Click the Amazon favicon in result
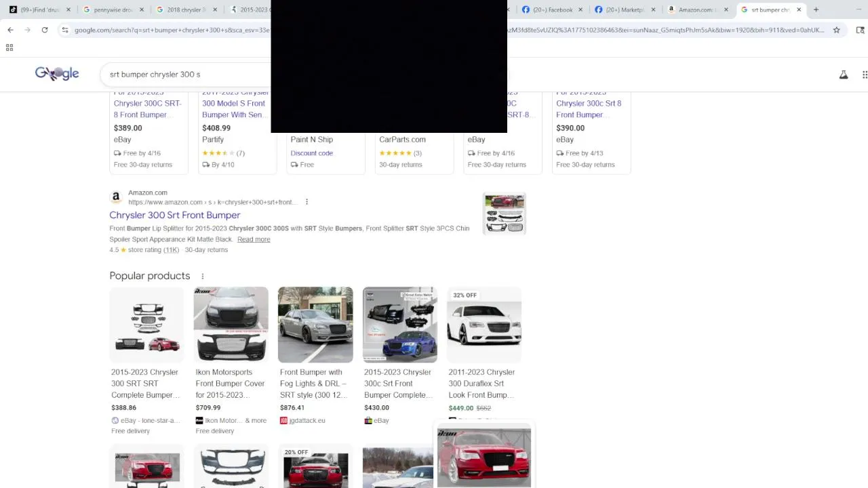The height and width of the screenshot is (488, 868). (116, 197)
